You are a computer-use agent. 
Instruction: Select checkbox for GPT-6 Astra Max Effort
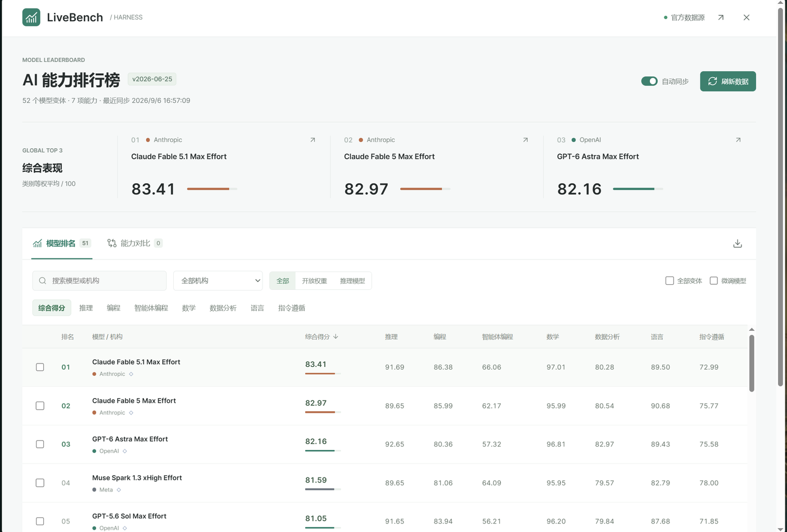[40, 444]
